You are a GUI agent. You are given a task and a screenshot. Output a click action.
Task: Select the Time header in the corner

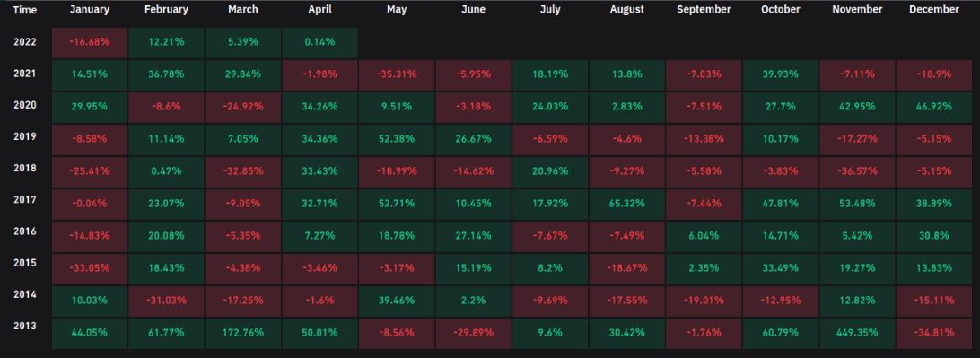tap(25, 10)
